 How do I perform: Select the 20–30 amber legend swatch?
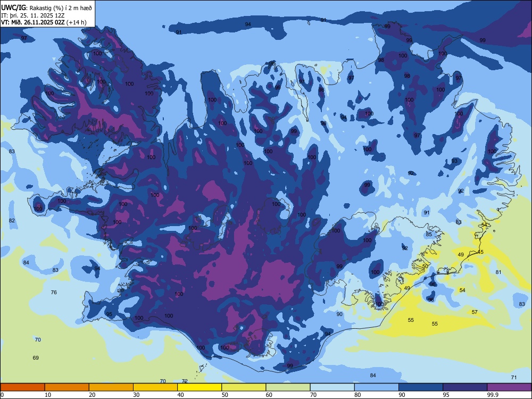point(111,387)
